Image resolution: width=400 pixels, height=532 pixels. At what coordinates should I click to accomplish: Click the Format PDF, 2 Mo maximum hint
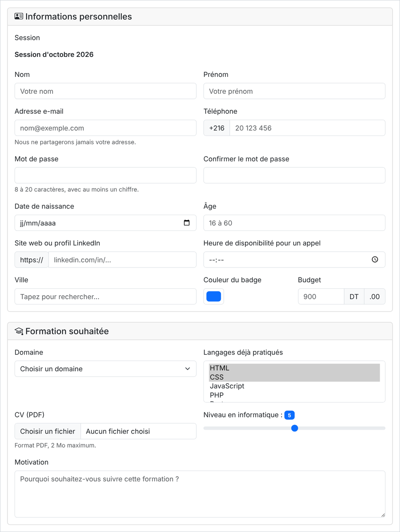click(x=55, y=445)
